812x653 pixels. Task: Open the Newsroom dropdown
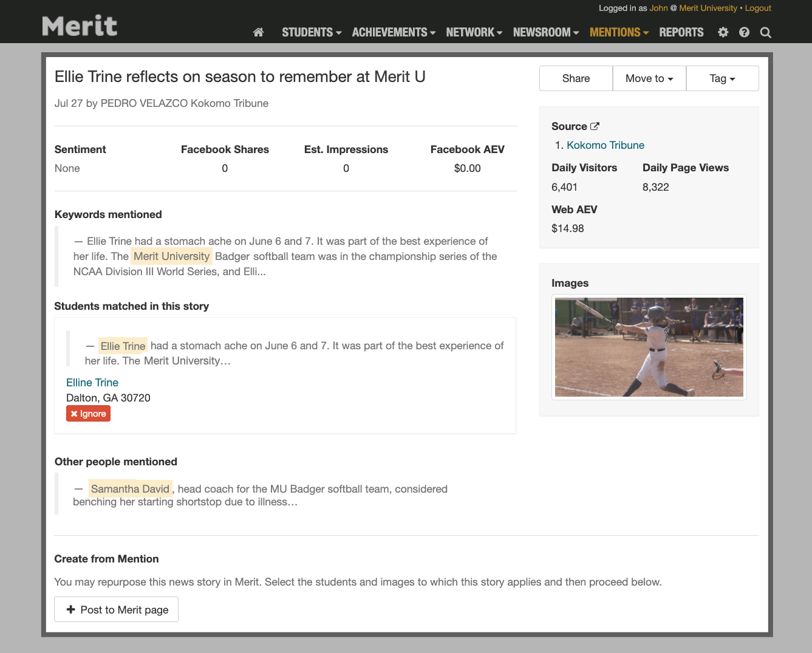click(545, 33)
